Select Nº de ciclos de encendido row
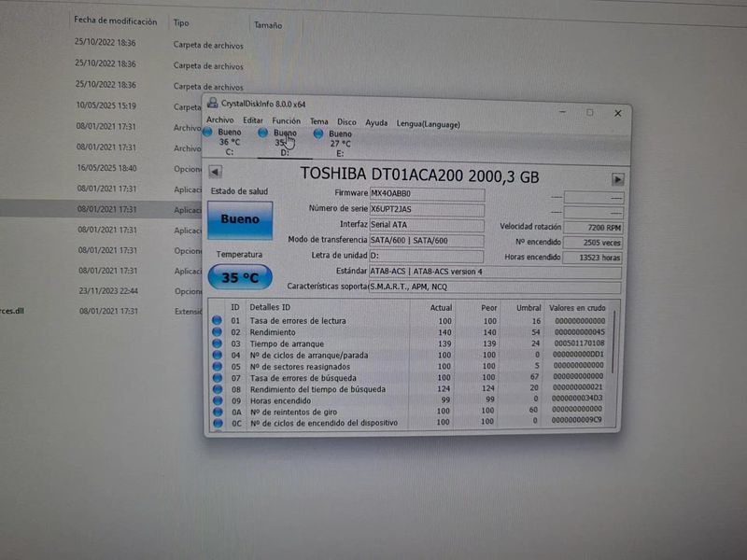747x560 pixels. (410, 422)
